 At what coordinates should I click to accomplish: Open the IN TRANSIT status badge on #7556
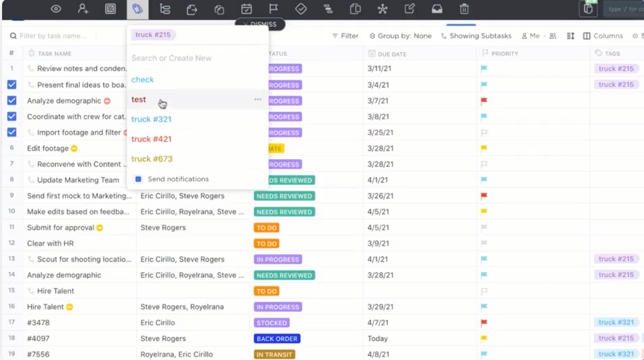click(x=275, y=354)
